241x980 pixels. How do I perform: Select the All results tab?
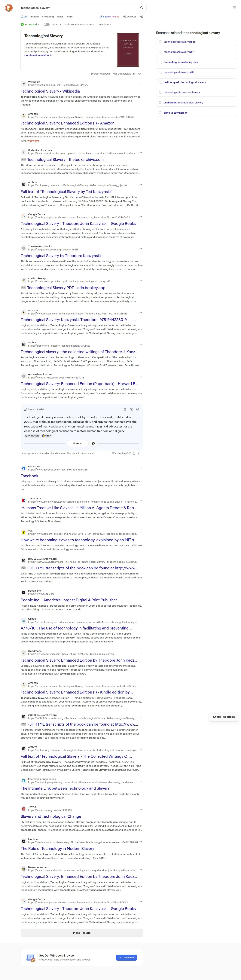(x=24, y=17)
